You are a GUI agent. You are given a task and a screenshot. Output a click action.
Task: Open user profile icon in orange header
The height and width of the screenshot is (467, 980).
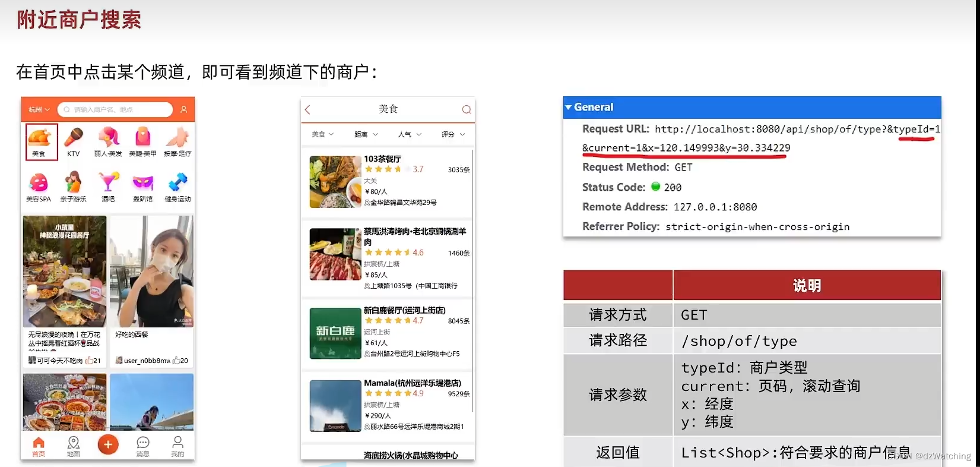(x=184, y=109)
